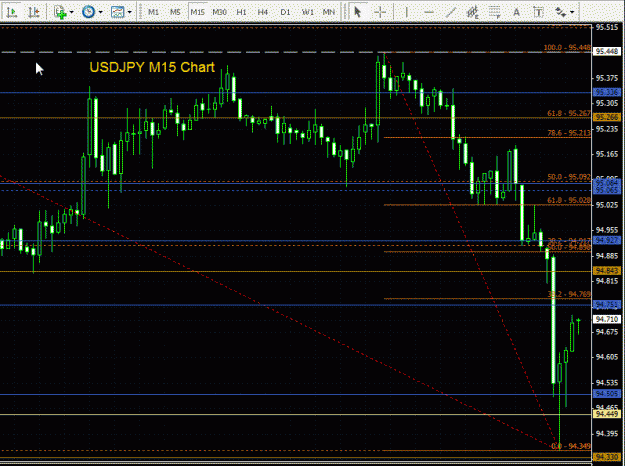Click the current price tag 94.710
The height and width of the screenshot is (466, 625).
(x=607, y=319)
